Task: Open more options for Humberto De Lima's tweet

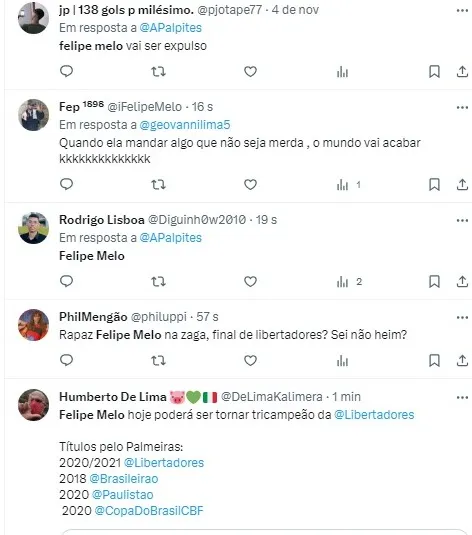Action: (462, 397)
